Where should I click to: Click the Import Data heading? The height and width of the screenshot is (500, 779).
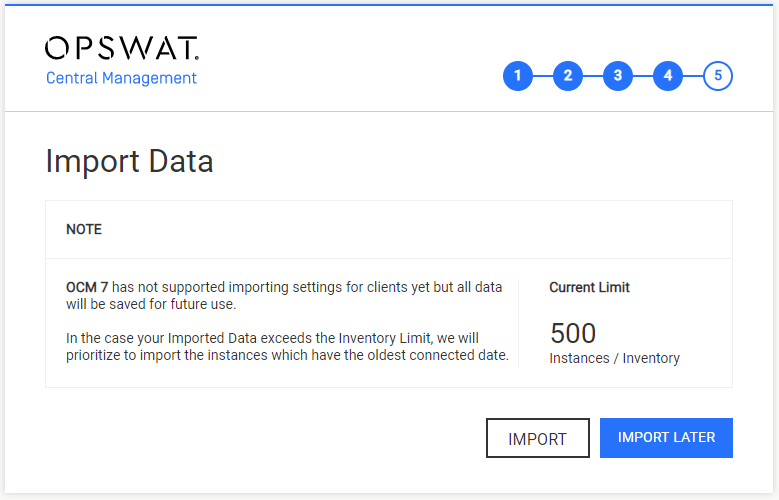click(129, 161)
